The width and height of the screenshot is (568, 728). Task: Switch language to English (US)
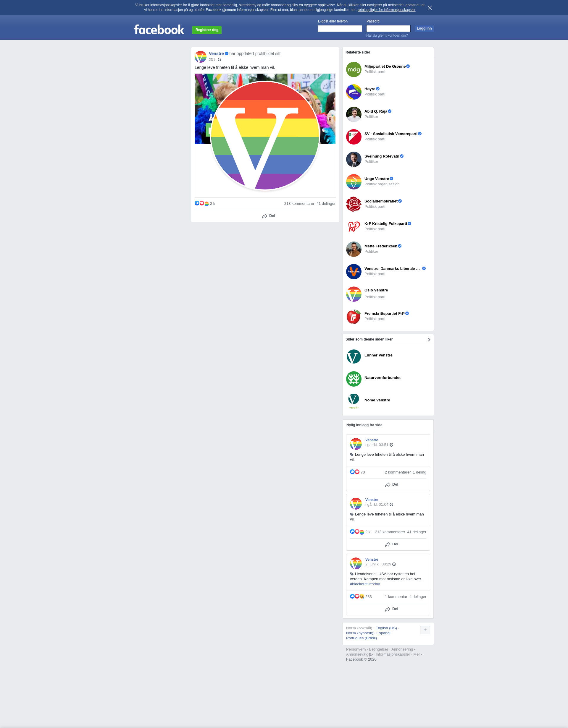pos(386,628)
